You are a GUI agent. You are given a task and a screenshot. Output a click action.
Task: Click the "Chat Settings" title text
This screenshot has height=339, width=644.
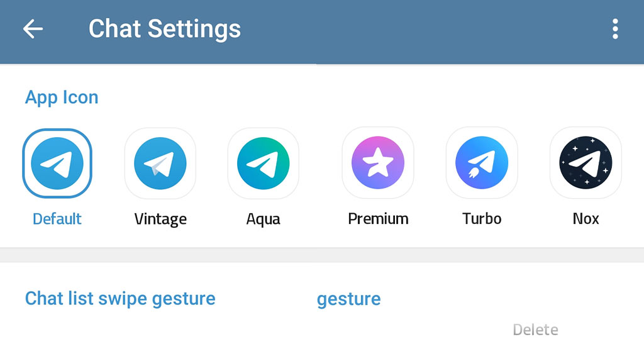[x=165, y=29]
